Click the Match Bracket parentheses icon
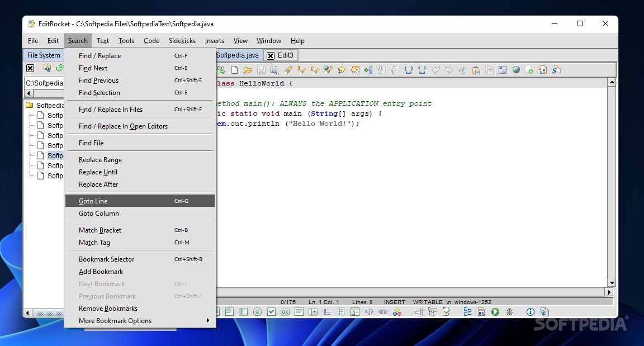The image size is (644, 346). [408, 70]
